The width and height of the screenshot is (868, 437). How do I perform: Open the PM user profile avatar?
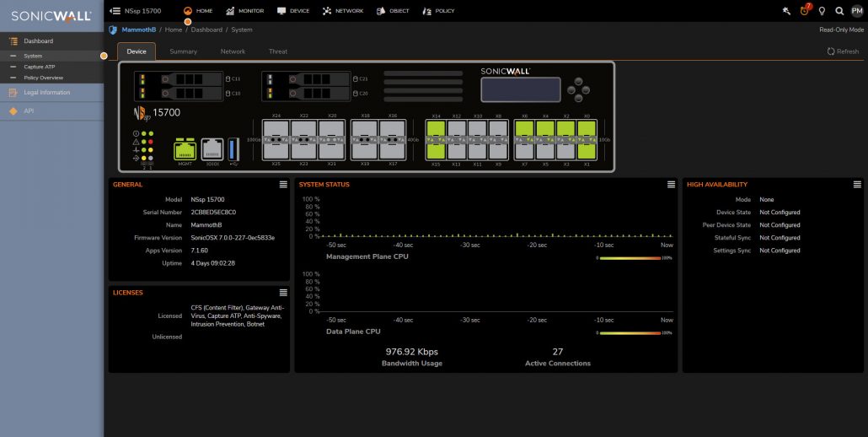click(x=857, y=10)
